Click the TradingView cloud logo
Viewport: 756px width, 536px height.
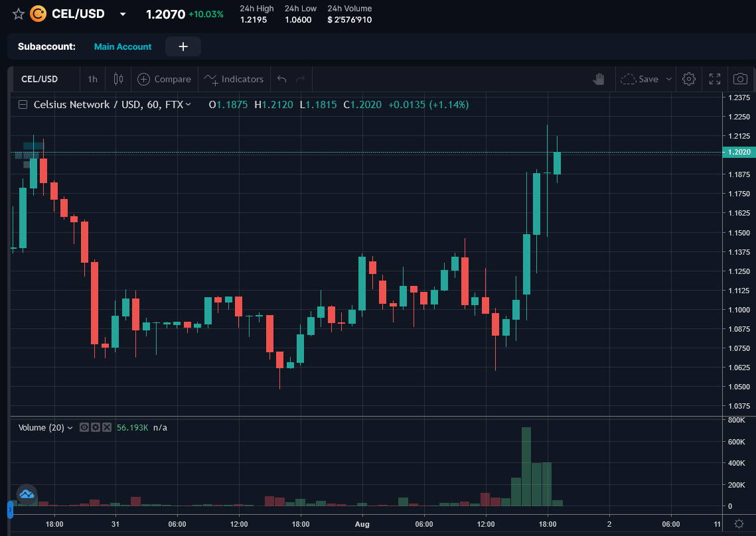(x=27, y=494)
